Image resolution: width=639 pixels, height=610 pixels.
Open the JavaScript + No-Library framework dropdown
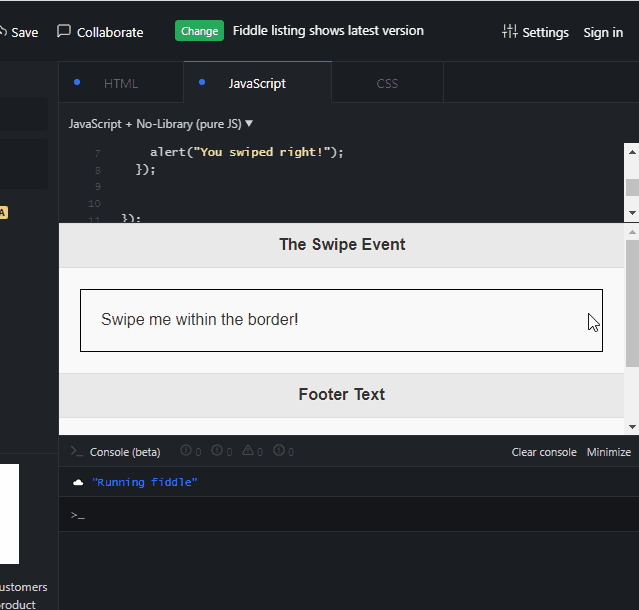(161, 124)
